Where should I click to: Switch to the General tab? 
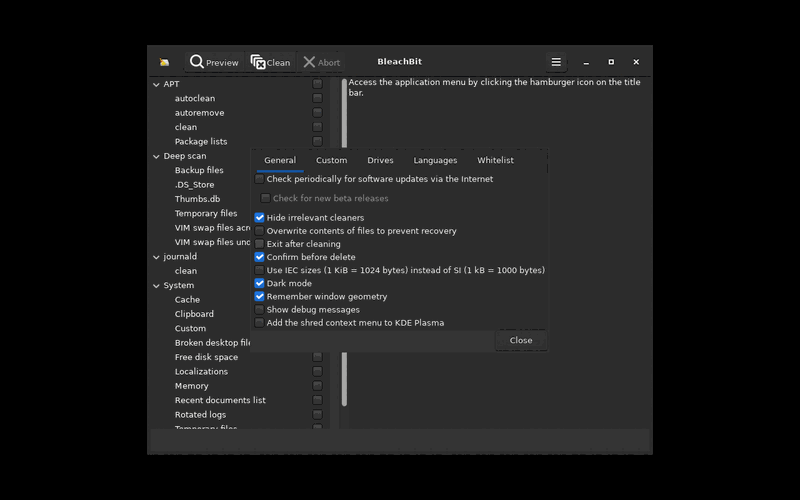[280, 160]
